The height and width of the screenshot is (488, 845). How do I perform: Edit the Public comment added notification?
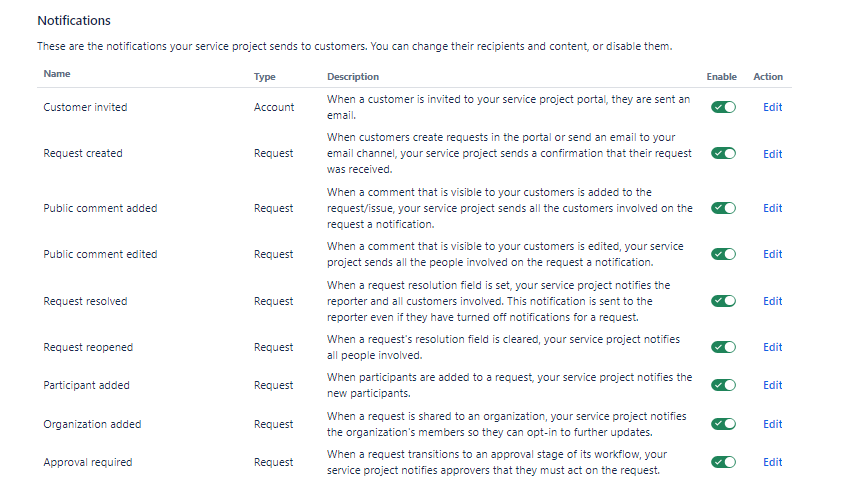[x=772, y=208]
